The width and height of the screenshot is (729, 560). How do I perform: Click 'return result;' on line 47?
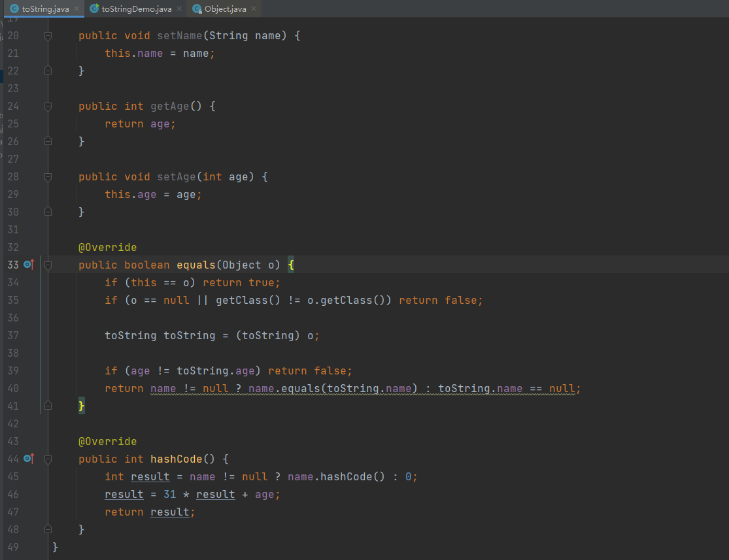coord(150,512)
